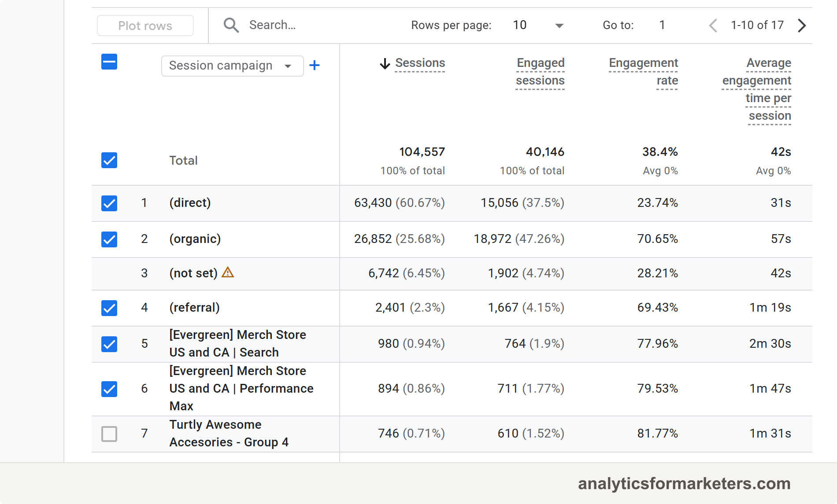Go to the next page of rows

(x=802, y=26)
